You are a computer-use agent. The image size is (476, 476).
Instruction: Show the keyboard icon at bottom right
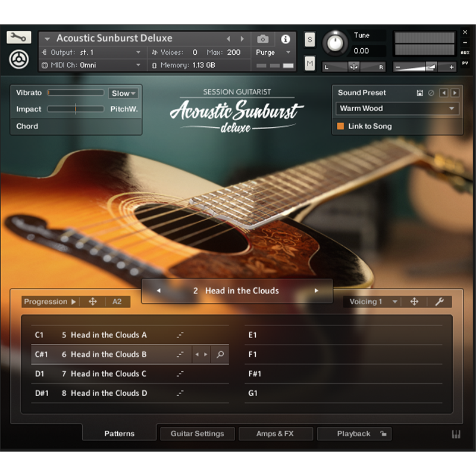(456, 435)
